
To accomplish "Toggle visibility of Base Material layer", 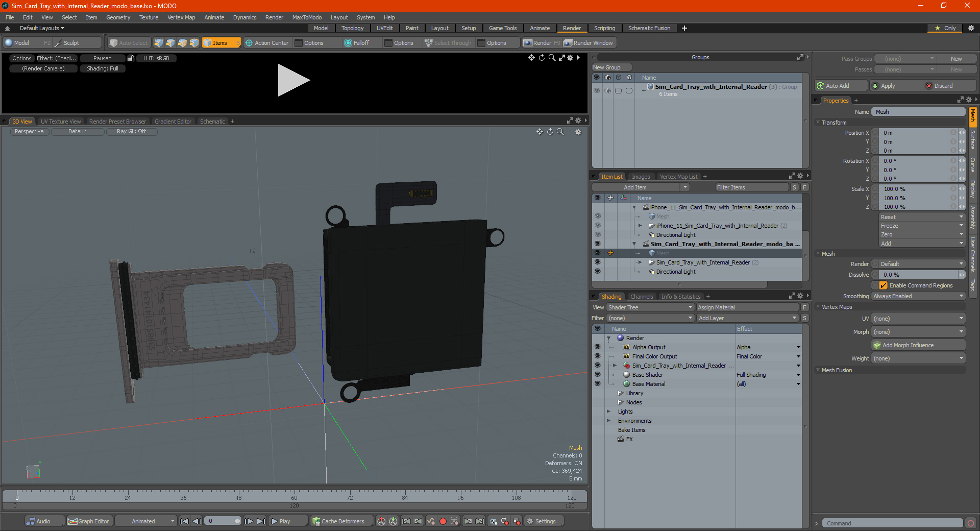I will (x=597, y=384).
